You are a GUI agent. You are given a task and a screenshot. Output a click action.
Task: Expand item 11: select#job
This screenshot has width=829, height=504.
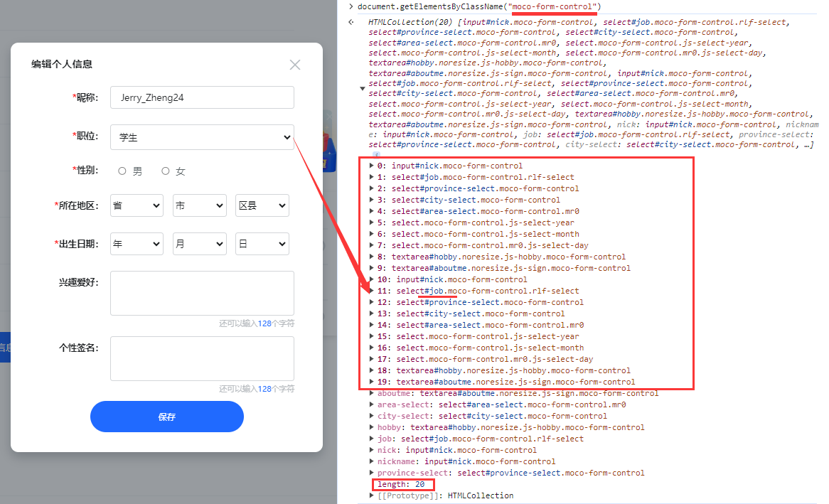pyautogui.click(x=371, y=291)
